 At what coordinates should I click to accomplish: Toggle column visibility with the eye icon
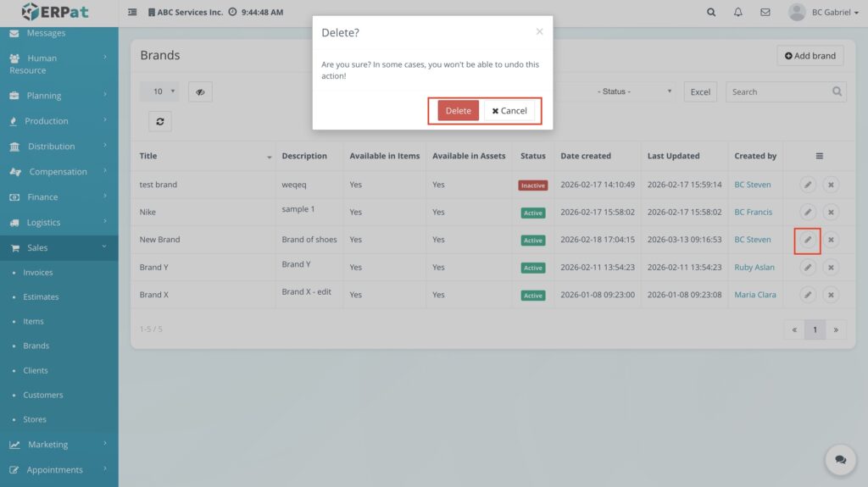pyautogui.click(x=200, y=92)
